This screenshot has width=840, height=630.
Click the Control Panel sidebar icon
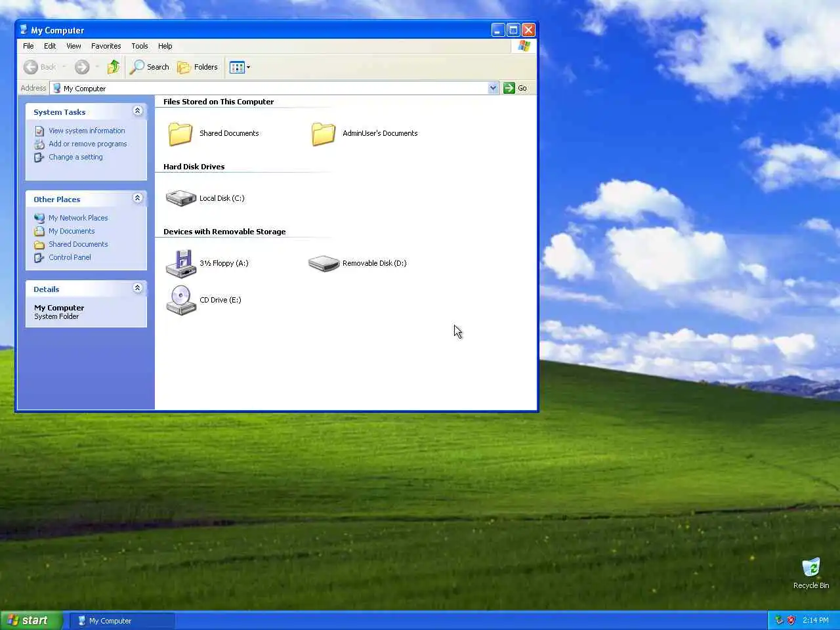[x=39, y=257]
